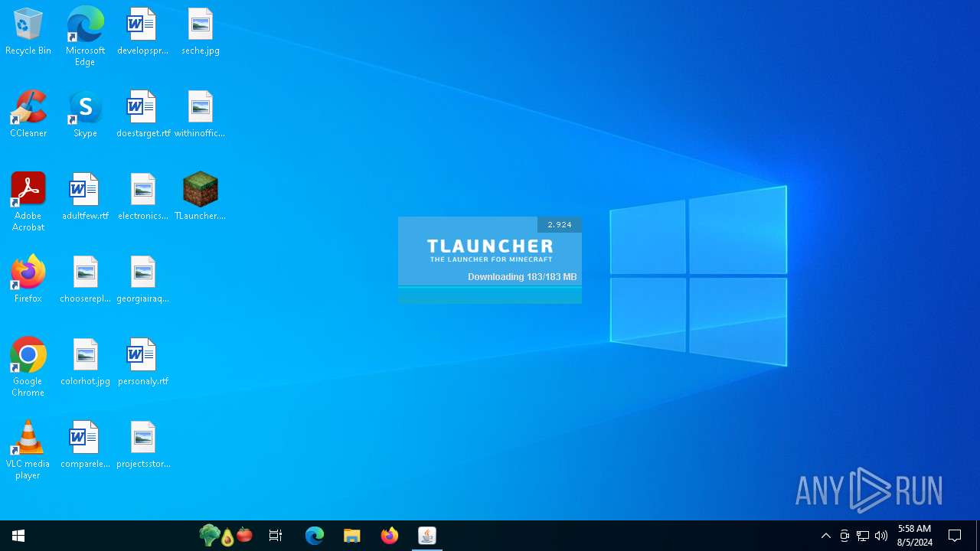The image size is (980, 551).
Task: Open Skype desktop shortcut
Action: point(85,115)
